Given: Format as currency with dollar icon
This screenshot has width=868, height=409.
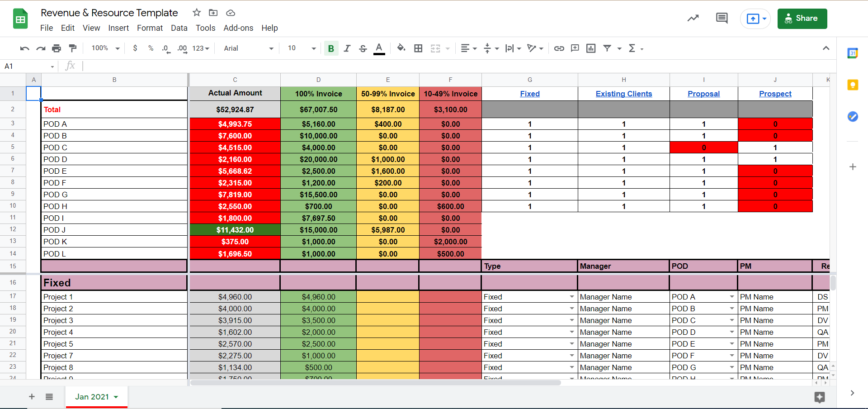Looking at the screenshot, I should coord(135,48).
